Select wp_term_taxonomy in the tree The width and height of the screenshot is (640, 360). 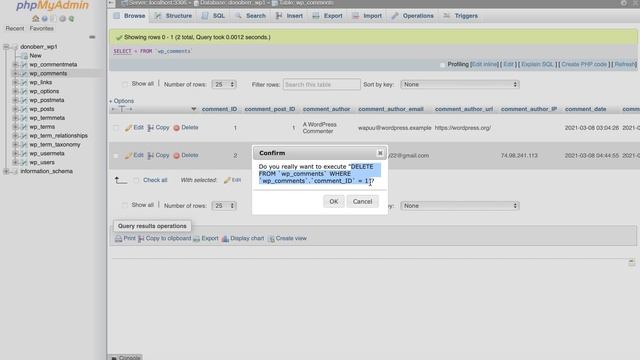[x=55, y=144]
